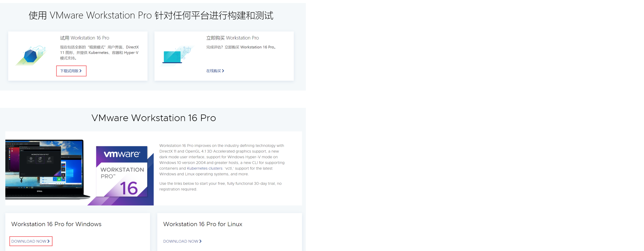Start DOWNLOAD NOW for Windows

31,241
